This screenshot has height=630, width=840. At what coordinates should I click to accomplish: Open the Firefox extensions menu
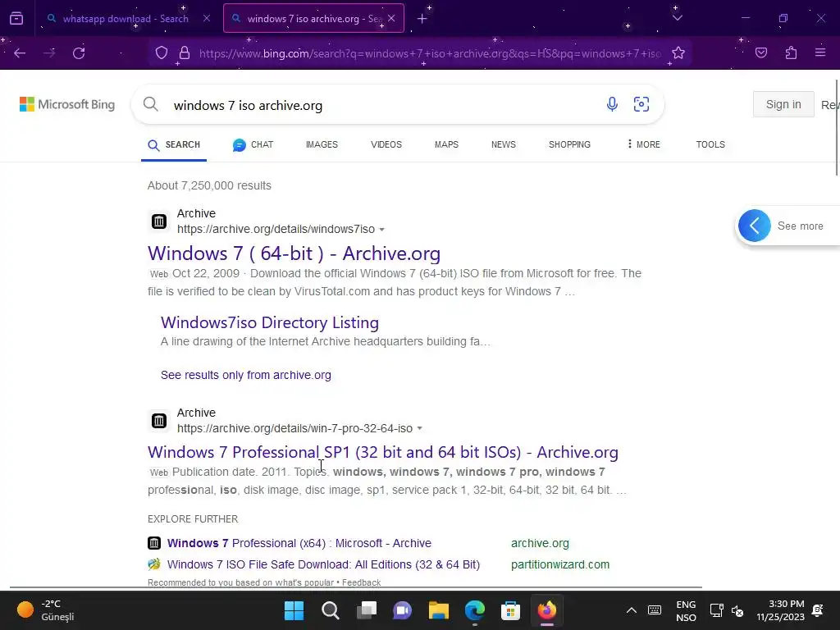pos(791,52)
